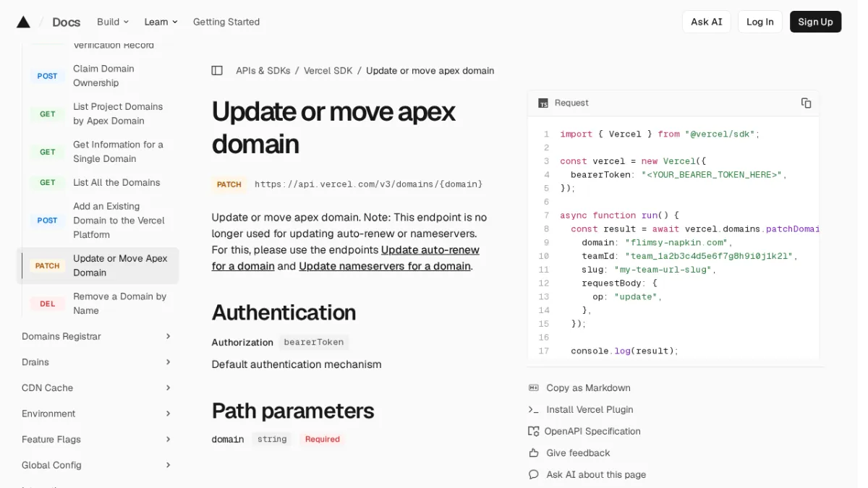Open the Build dropdown menu
The image size is (868, 488).
[113, 22]
